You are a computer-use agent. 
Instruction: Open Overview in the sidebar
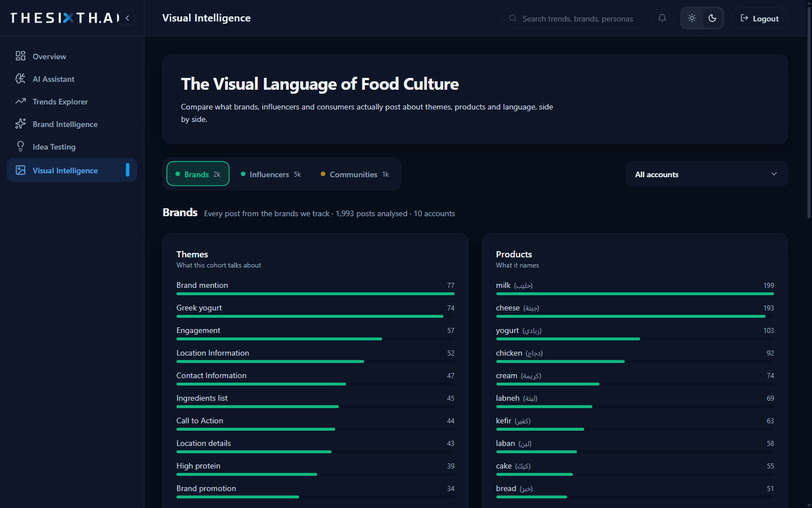pos(72,56)
